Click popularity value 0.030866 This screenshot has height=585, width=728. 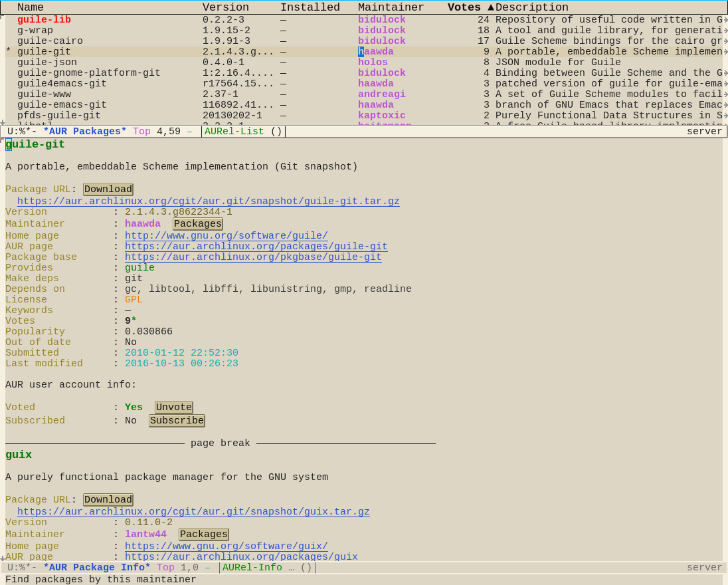point(149,332)
